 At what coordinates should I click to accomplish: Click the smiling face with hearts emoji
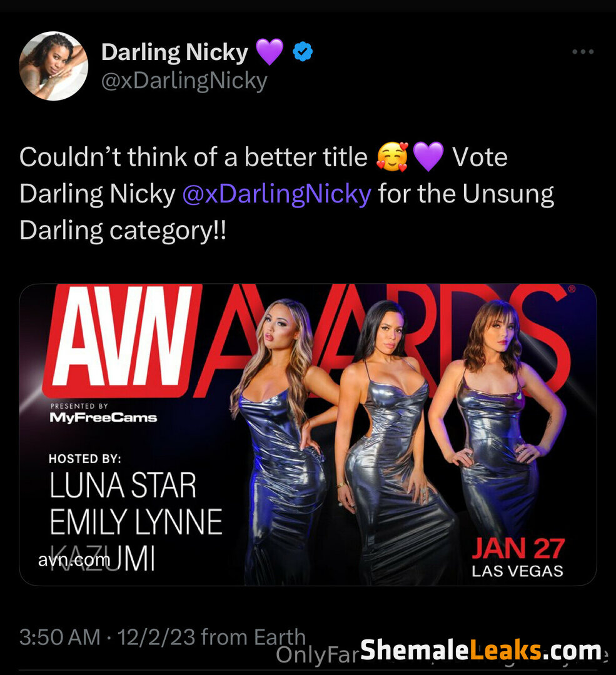pyautogui.click(x=392, y=157)
